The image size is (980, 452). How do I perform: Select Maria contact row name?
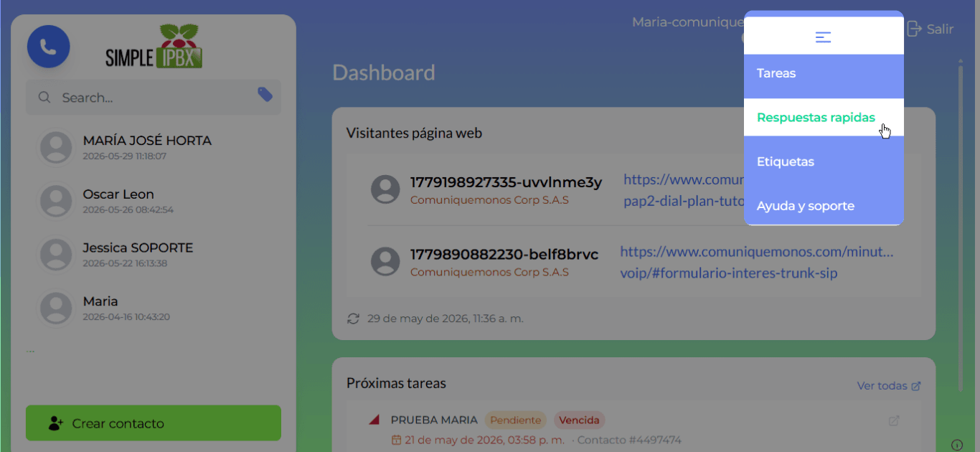(x=100, y=301)
